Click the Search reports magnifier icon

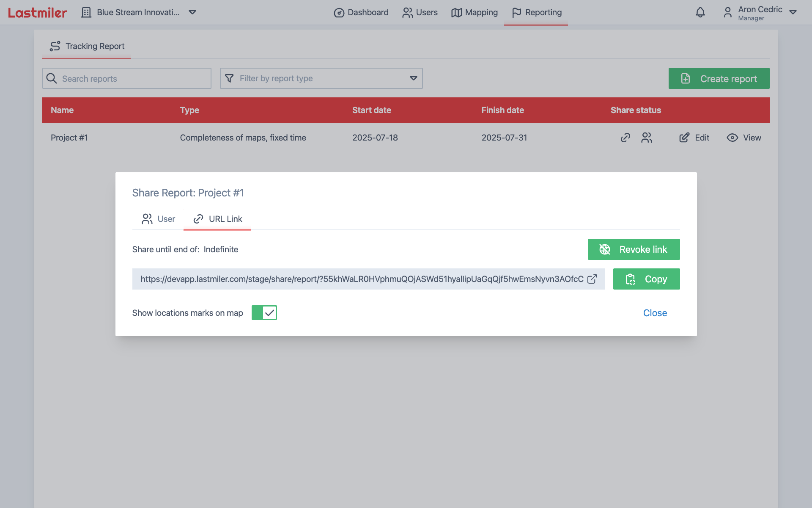coord(52,78)
